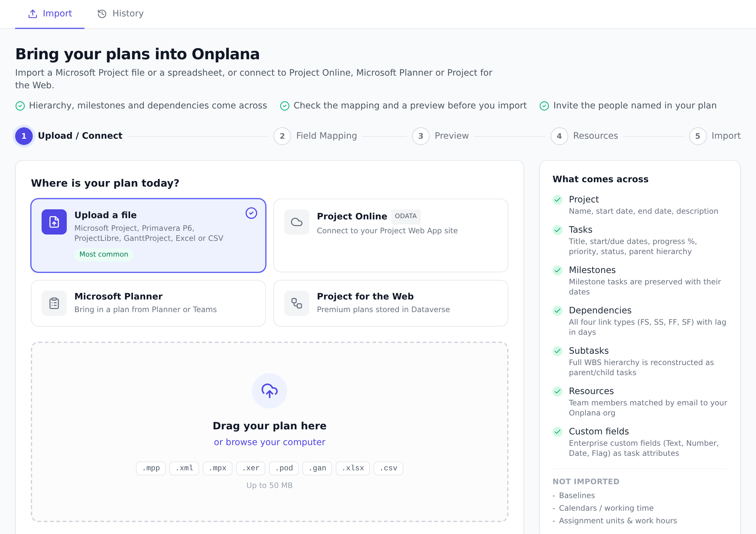This screenshot has width=756, height=534.
Task: Click the .xlsx file type chip
Action: [353, 468]
